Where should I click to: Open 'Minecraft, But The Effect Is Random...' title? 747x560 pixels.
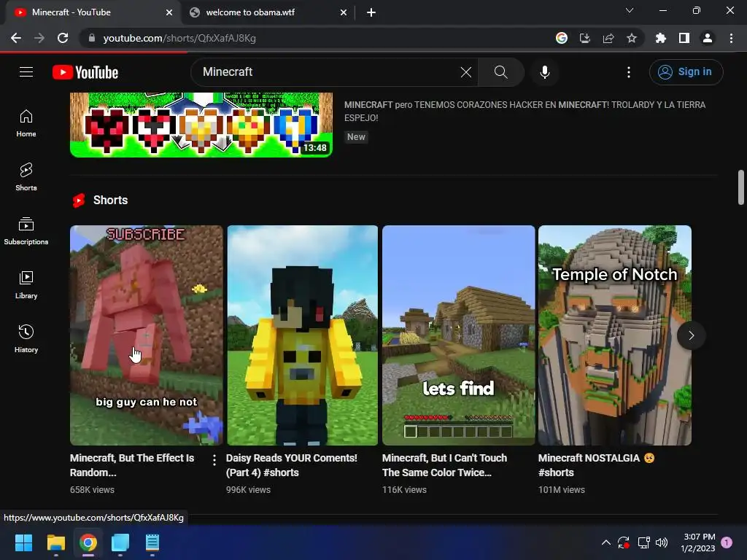(132, 465)
